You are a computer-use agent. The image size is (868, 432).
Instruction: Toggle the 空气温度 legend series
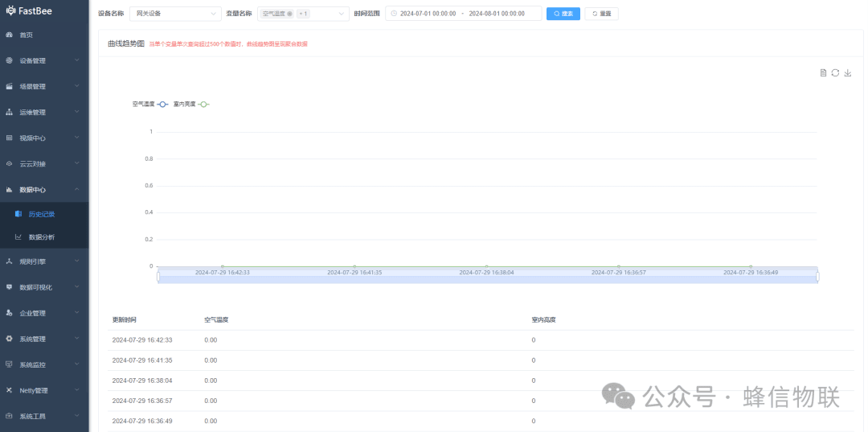(150, 104)
